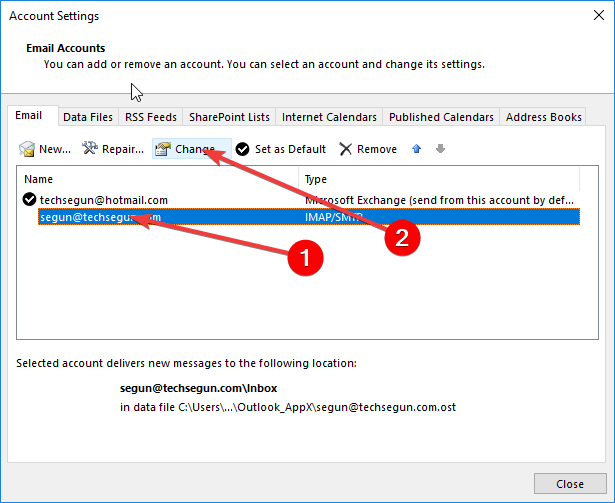Click the segun@techsegun.com\Inbox location text
Viewport: 615px width, 503px height.
tap(198, 388)
